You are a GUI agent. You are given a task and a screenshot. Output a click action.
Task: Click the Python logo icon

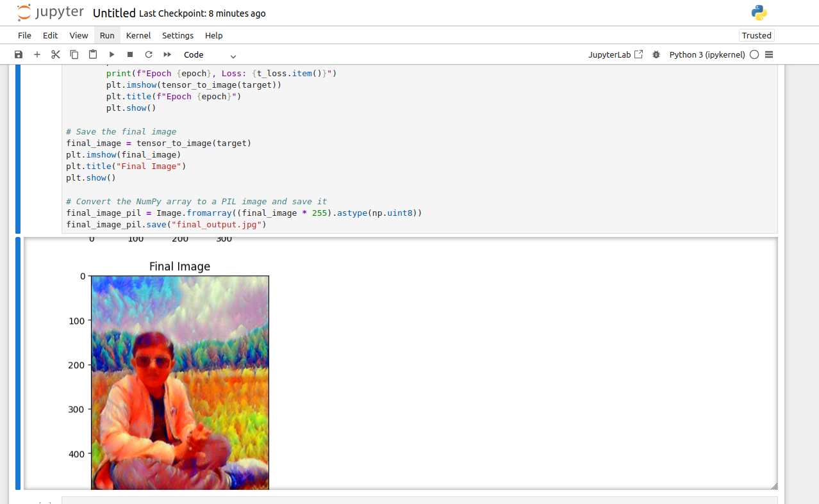click(759, 13)
